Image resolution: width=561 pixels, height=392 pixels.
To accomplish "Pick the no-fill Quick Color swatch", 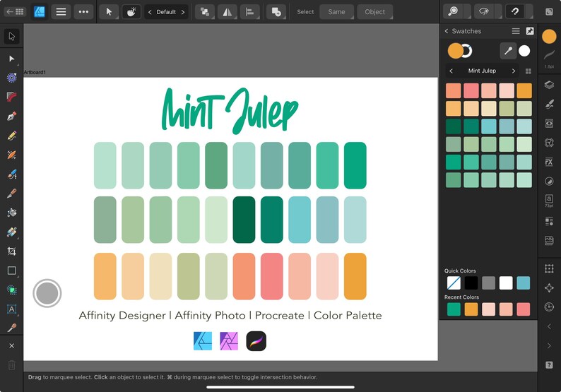I will [x=454, y=283].
